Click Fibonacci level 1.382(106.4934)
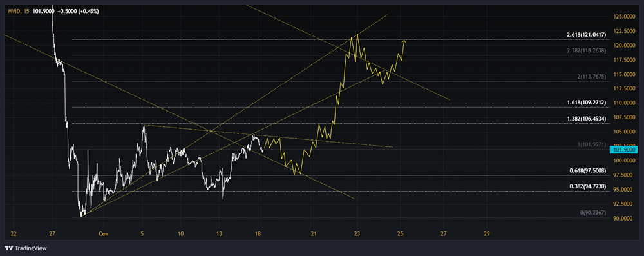Screen dimensions: 644x256 click(586, 119)
